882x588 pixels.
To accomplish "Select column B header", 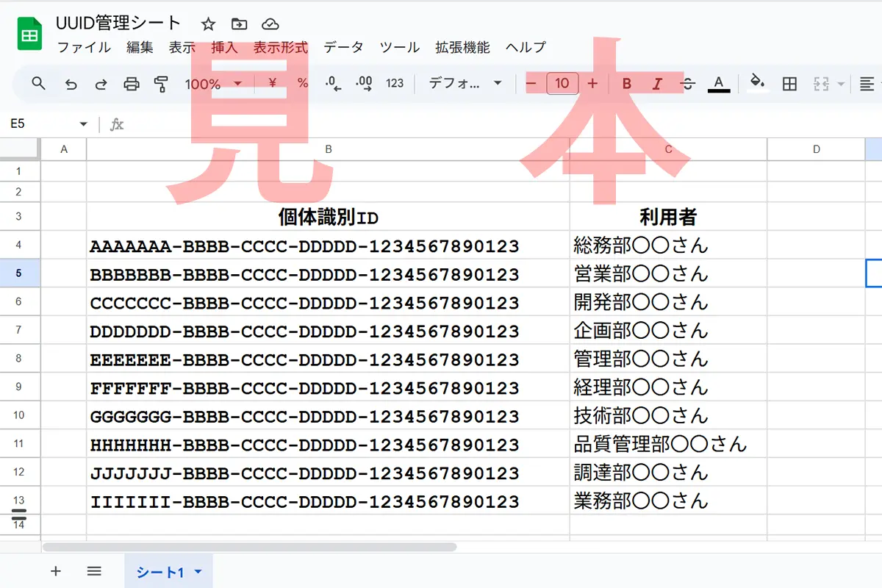I will coord(328,149).
